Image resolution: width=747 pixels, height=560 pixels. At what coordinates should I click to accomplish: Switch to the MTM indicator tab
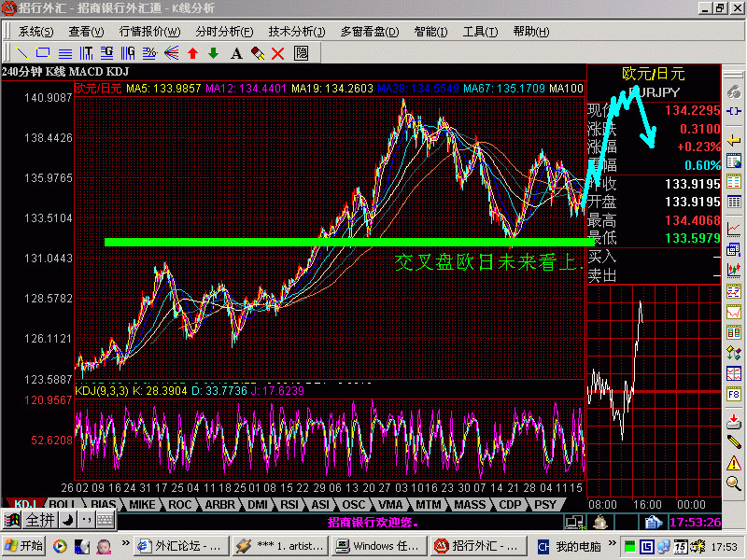tap(429, 504)
